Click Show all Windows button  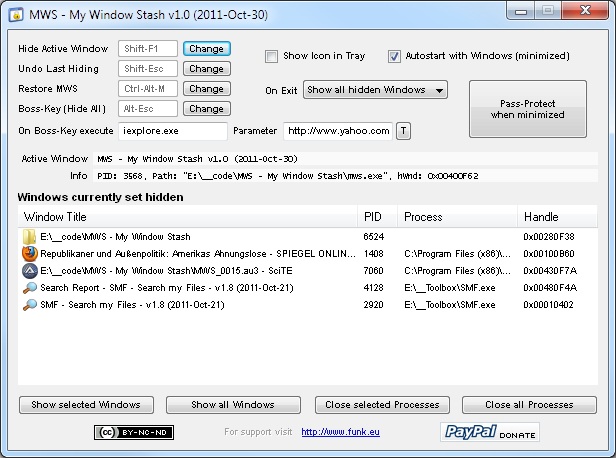[x=233, y=405]
